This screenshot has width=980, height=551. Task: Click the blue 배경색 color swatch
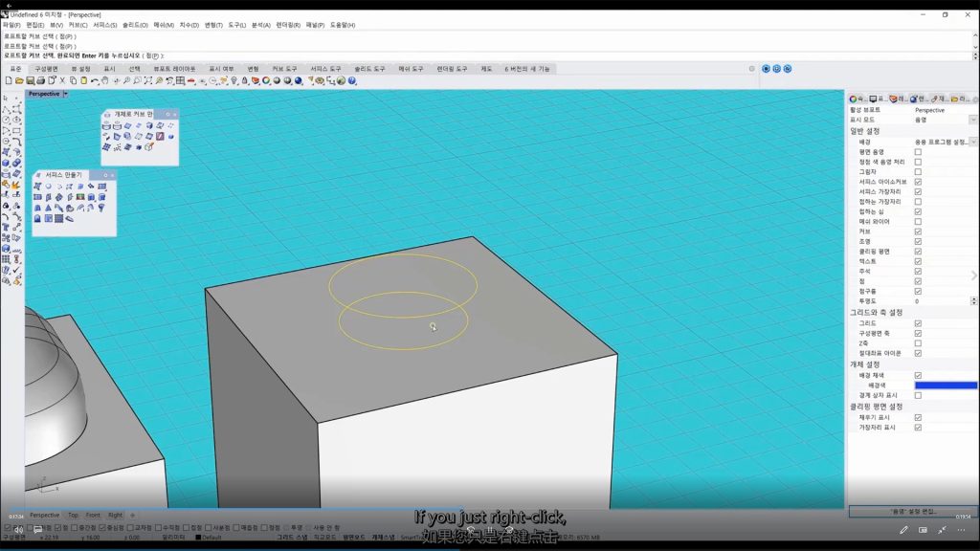tap(946, 386)
